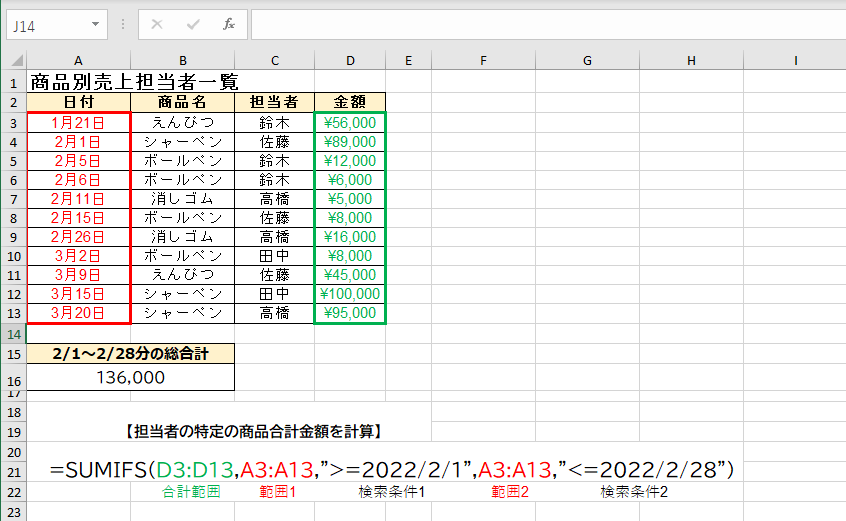This screenshot has width=846, height=521.
Task: Select column G header
Action: click(587, 61)
